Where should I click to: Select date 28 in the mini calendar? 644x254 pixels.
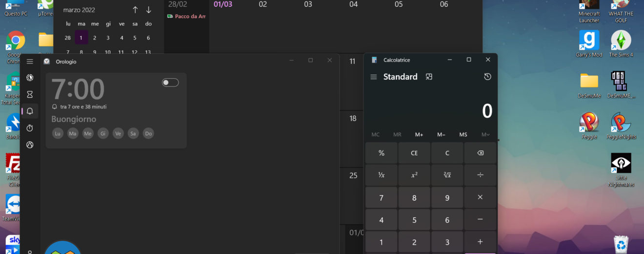click(68, 38)
